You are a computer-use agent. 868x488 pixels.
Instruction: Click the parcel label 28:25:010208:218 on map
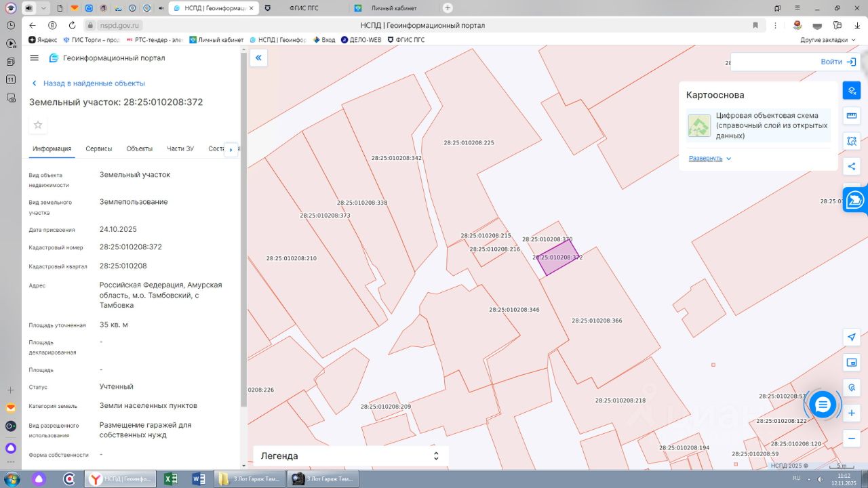[x=620, y=401]
